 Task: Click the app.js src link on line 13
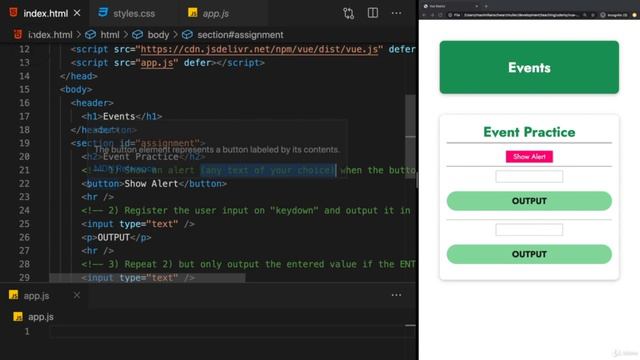tap(157, 63)
